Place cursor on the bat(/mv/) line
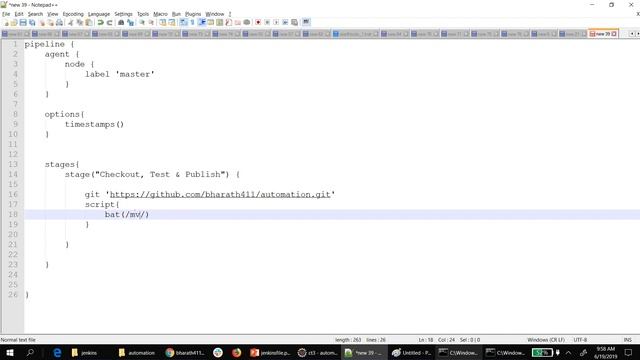 (x=332, y=214)
